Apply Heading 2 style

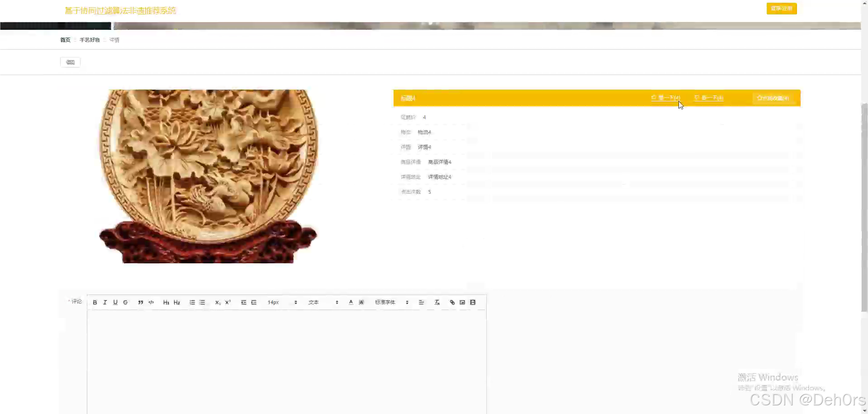pos(177,302)
